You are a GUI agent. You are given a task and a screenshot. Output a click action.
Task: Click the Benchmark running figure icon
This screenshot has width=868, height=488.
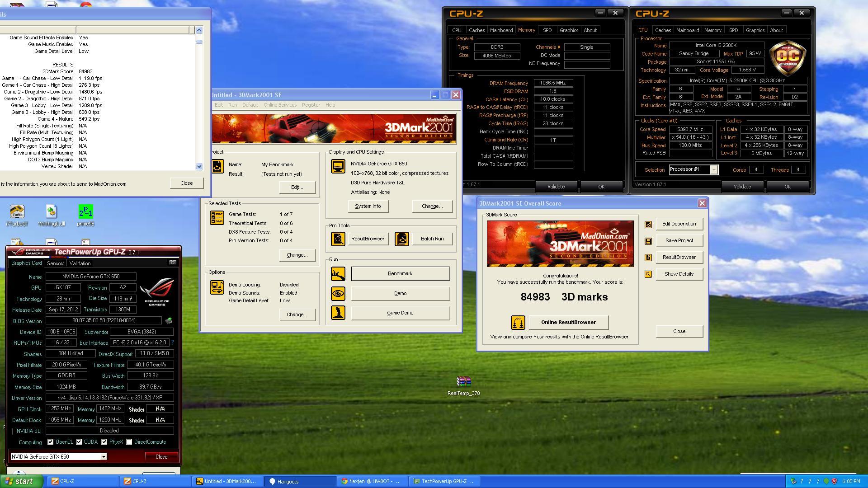pyautogui.click(x=338, y=274)
